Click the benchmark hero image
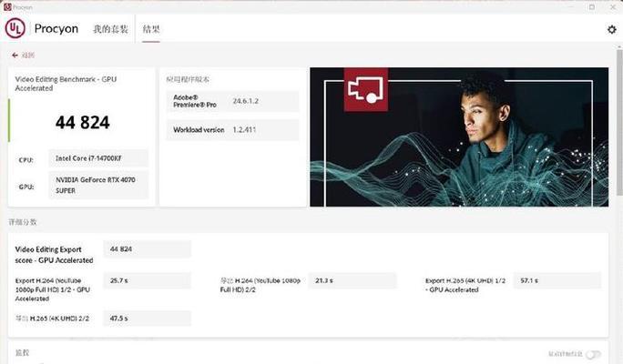 (x=459, y=136)
